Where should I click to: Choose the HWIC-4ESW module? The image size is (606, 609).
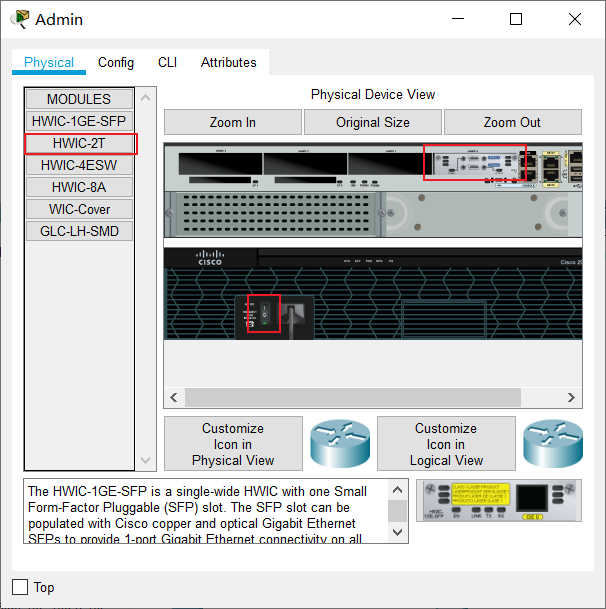(79, 165)
